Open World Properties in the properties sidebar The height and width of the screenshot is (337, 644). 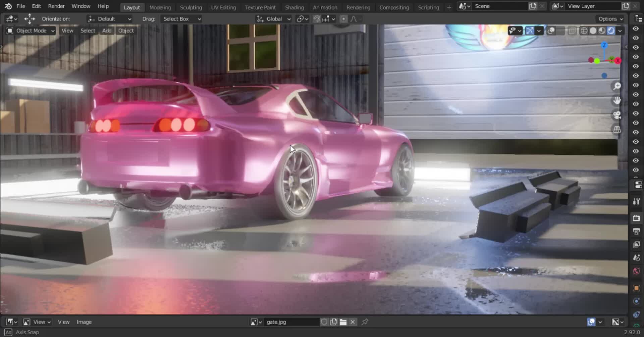[636, 271]
